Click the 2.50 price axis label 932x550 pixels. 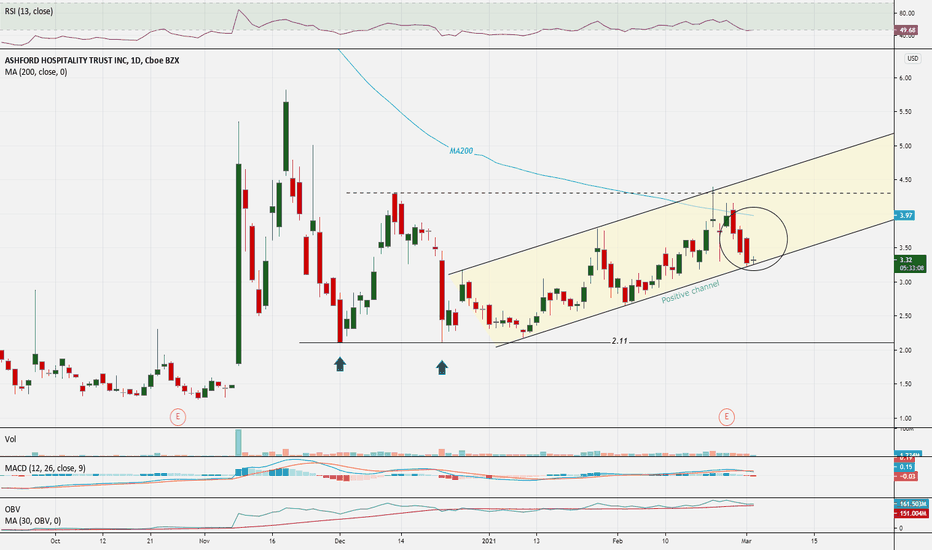pos(906,316)
